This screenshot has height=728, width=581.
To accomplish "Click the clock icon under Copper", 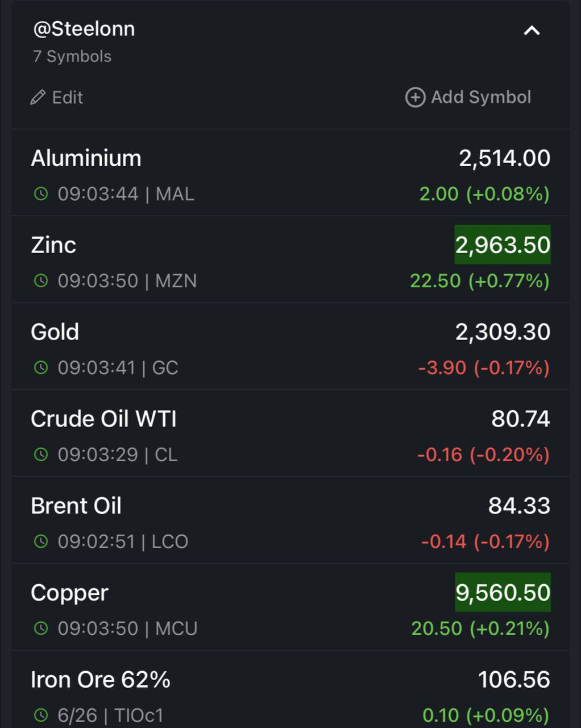I will [41, 628].
